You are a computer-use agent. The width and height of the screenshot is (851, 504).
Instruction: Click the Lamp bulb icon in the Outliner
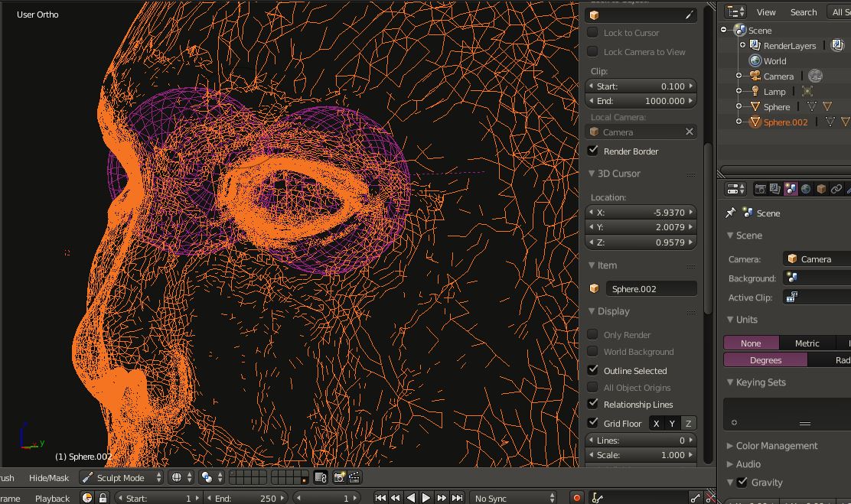click(757, 91)
